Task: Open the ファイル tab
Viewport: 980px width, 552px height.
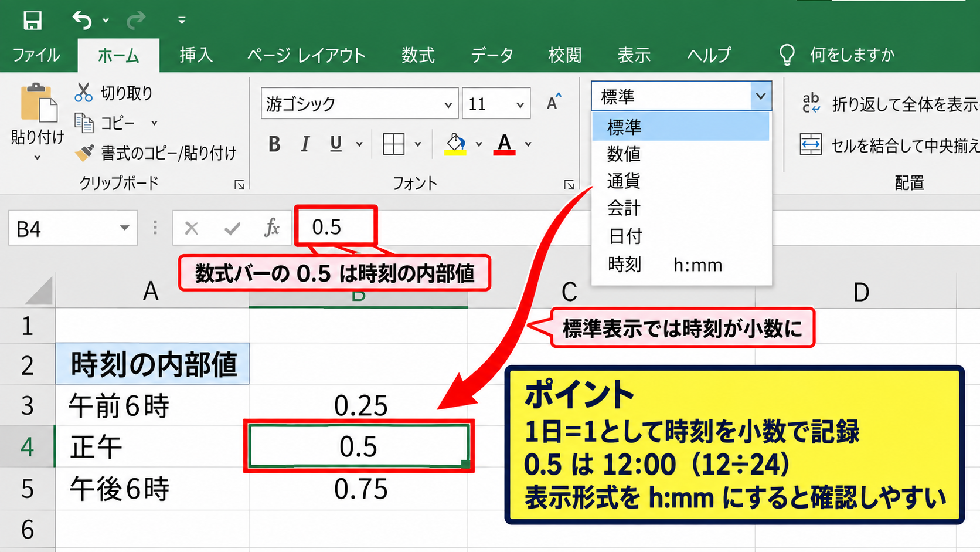Action: coord(36,55)
